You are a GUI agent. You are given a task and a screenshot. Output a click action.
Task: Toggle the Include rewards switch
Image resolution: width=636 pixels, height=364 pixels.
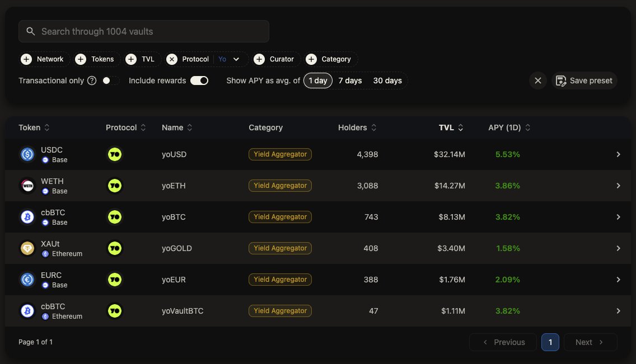coord(199,81)
